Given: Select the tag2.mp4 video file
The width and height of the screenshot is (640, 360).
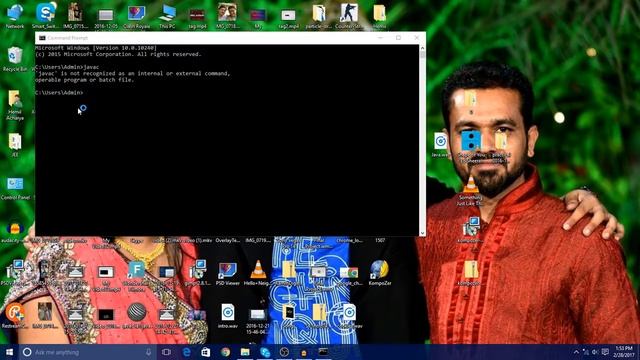Looking at the screenshot, I should [288, 17].
